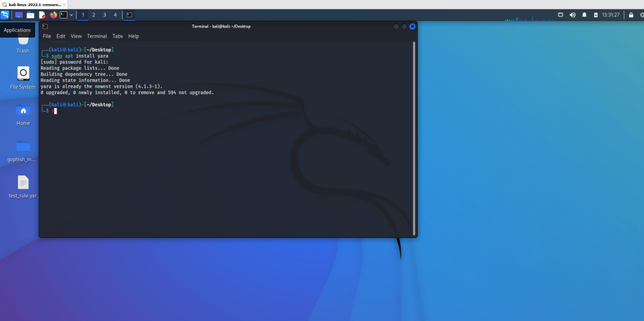Open the notifications bell icon
The width and height of the screenshot is (644, 321).
[584, 15]
